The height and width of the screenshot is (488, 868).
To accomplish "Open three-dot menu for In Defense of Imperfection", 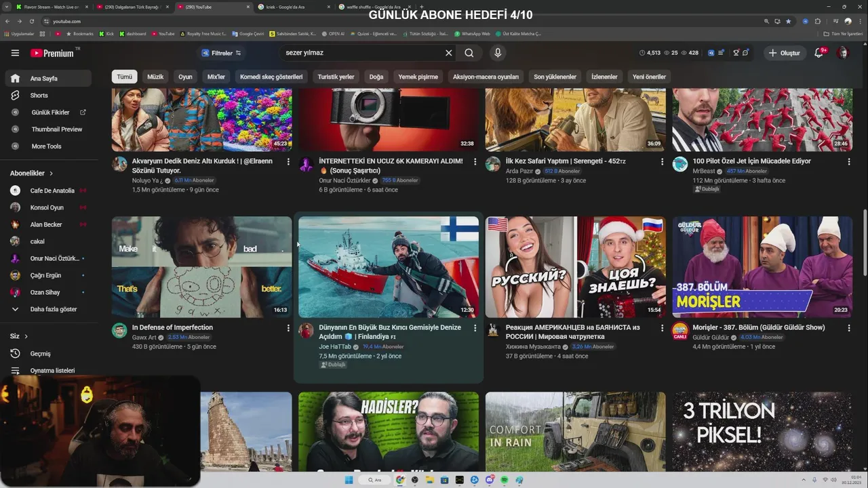I will click(x=288, y=328).
